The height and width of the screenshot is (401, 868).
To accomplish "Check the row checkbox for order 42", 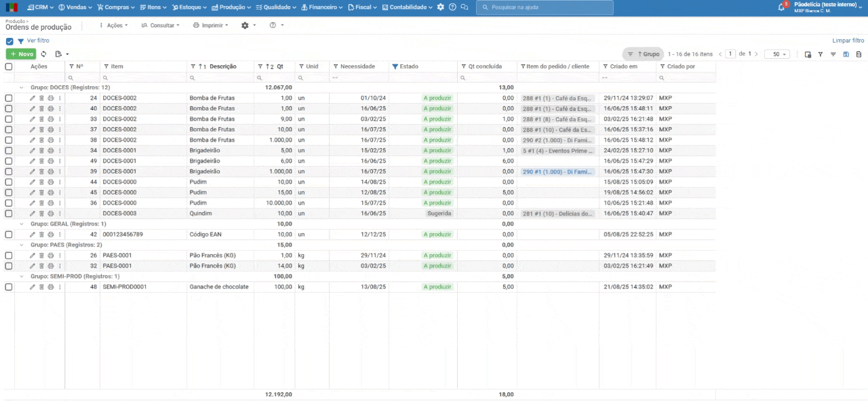I will [x=9, y=234].
